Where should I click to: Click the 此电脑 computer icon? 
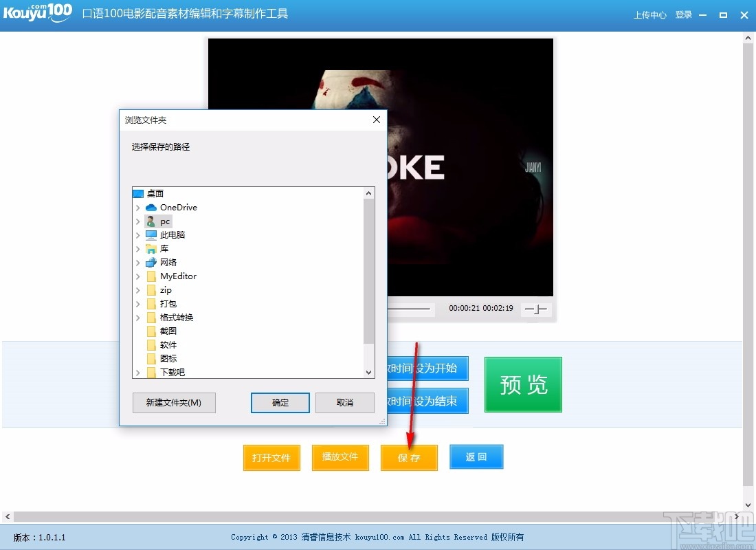point(151,235)
